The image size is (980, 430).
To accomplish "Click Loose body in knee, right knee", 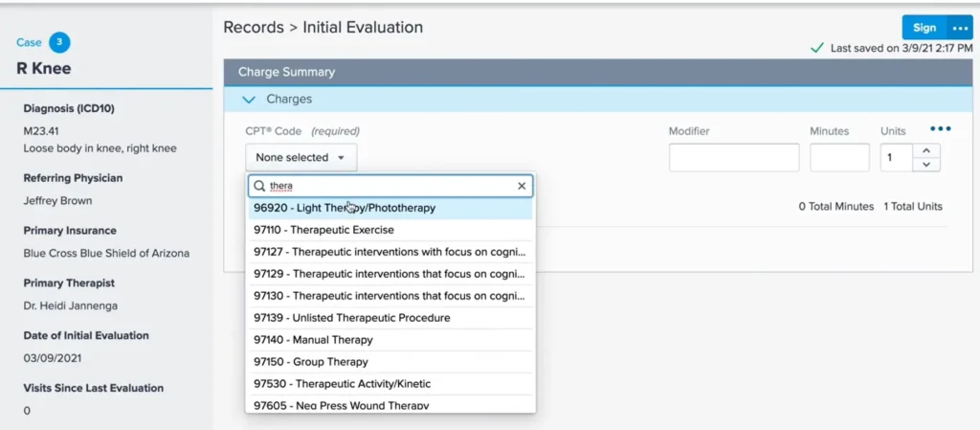I will [100, 148].
